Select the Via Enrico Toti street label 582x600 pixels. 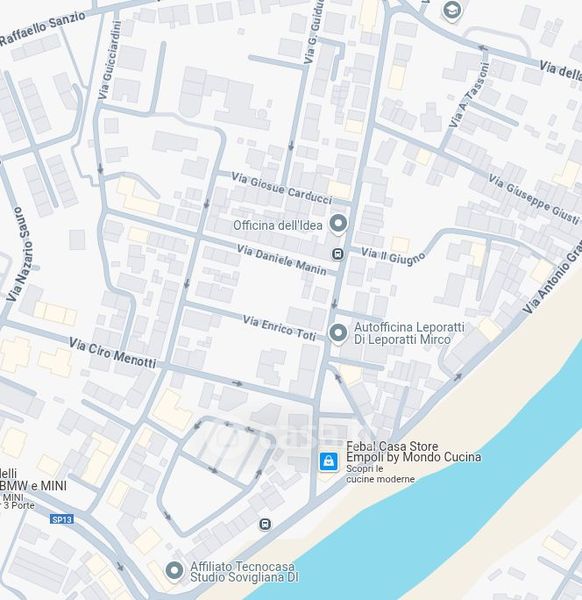click(x=280, y=328)
